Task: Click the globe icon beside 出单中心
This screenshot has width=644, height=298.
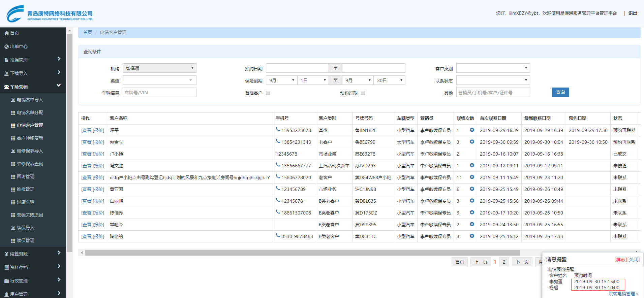Action: click(6, 46)
